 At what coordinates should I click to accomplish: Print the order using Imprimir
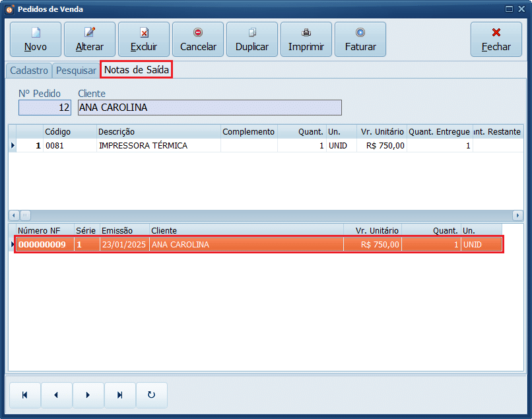306,40
